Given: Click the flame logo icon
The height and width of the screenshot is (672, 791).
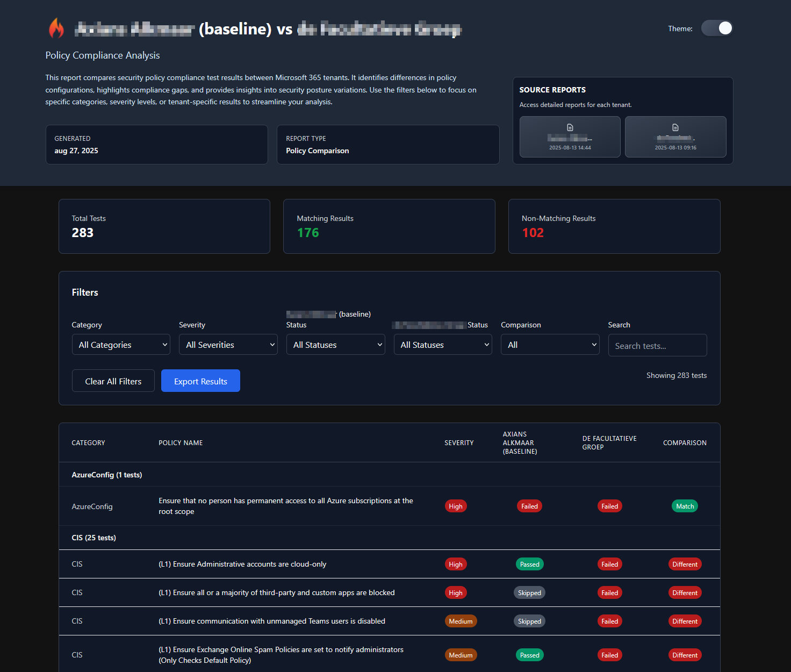Looking at the screenshot, I should (56, 28).
